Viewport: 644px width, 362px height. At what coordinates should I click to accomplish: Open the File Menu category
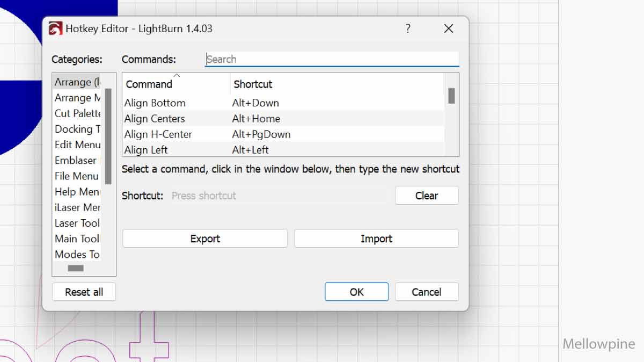coord(77,176)
